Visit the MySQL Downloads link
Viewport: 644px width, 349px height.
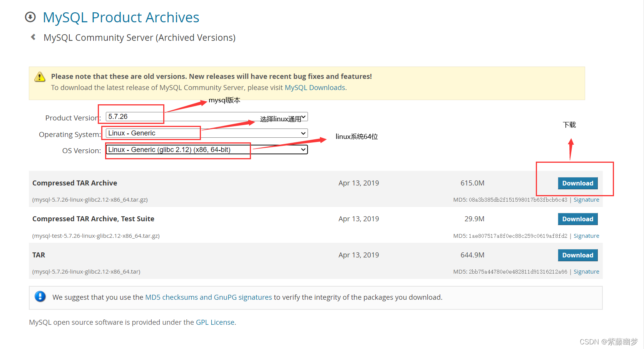coord(315,88)
